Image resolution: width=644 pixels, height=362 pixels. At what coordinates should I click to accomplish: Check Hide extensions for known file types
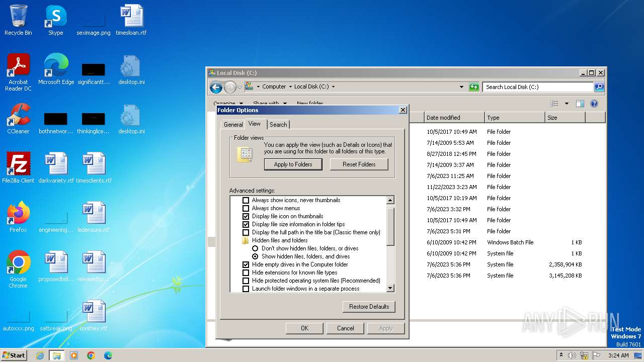(246, 273)
